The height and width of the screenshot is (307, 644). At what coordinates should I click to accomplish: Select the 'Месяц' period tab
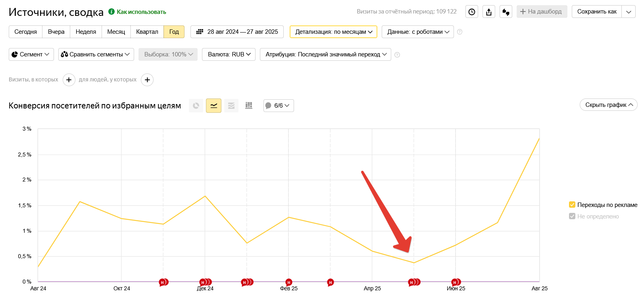coord(116,32)
